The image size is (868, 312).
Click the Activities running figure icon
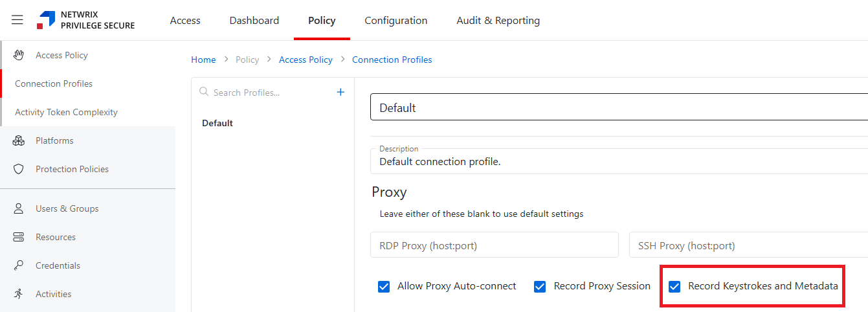point(19,294)
